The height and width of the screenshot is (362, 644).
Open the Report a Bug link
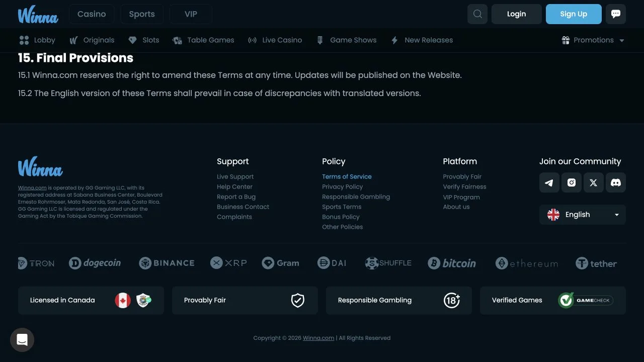pos(236,197)
